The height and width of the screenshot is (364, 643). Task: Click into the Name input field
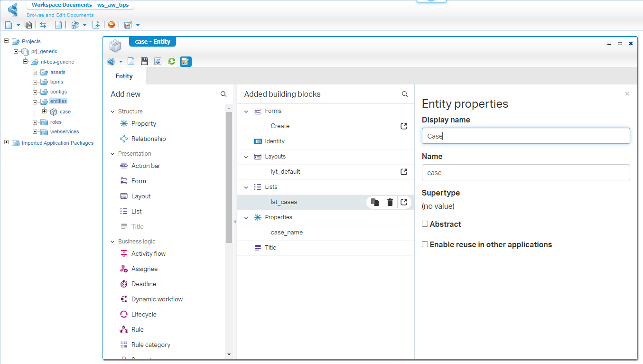tap(525, 173)
